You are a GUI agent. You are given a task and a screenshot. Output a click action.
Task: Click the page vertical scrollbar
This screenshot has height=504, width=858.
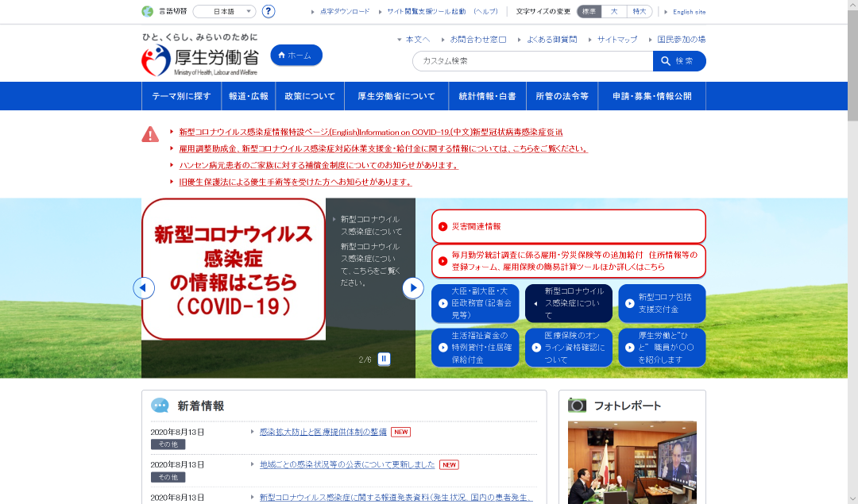pos(852,252)
